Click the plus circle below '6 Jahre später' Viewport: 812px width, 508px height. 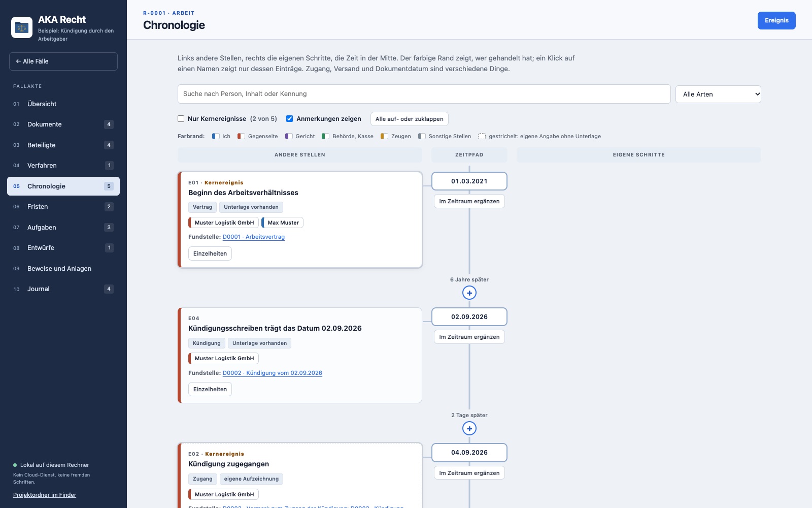[469, 293]
